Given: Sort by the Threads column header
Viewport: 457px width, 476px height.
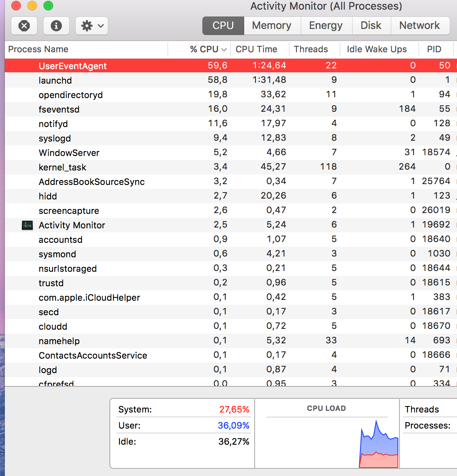Looking at the screenshot, I should click(314, 49).
